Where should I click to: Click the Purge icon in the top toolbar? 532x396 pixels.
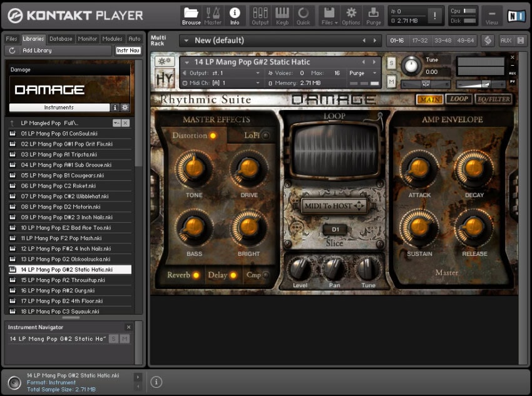[374, 15]
